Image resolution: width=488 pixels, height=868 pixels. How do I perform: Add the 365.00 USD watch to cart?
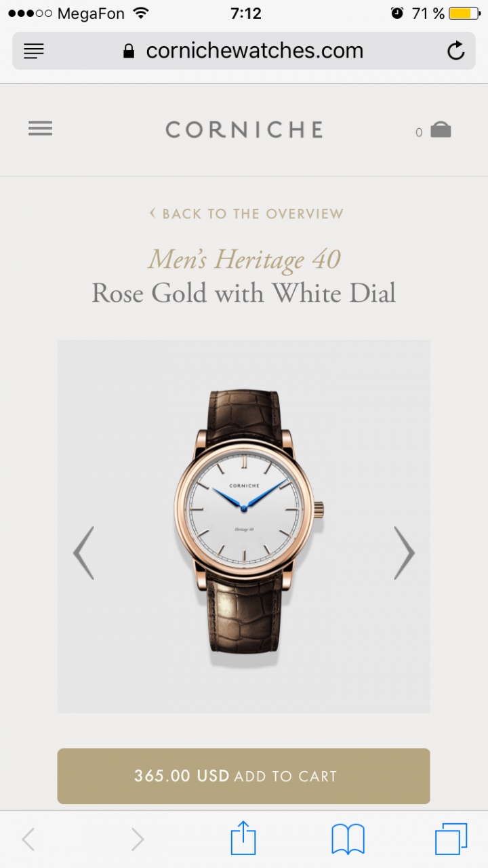pyautogui.click(x=243, y=776)
